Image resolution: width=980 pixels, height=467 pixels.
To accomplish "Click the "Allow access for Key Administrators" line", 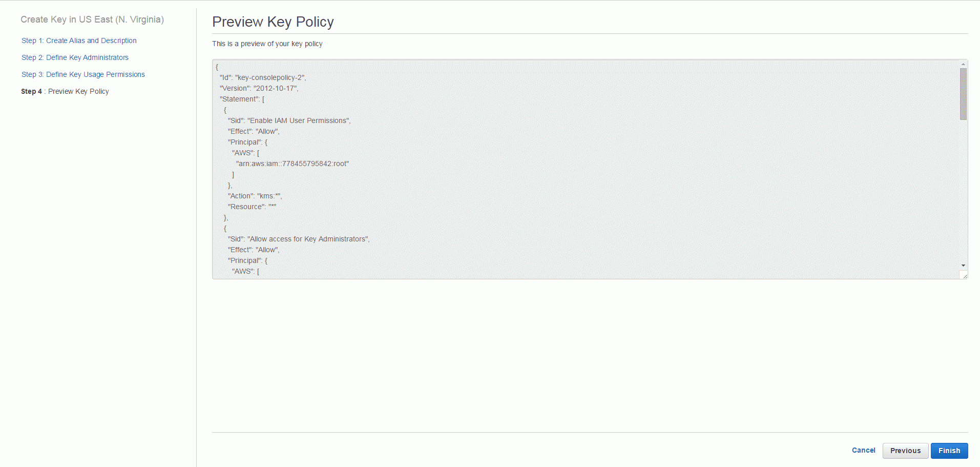I will (x=299, y=239).
